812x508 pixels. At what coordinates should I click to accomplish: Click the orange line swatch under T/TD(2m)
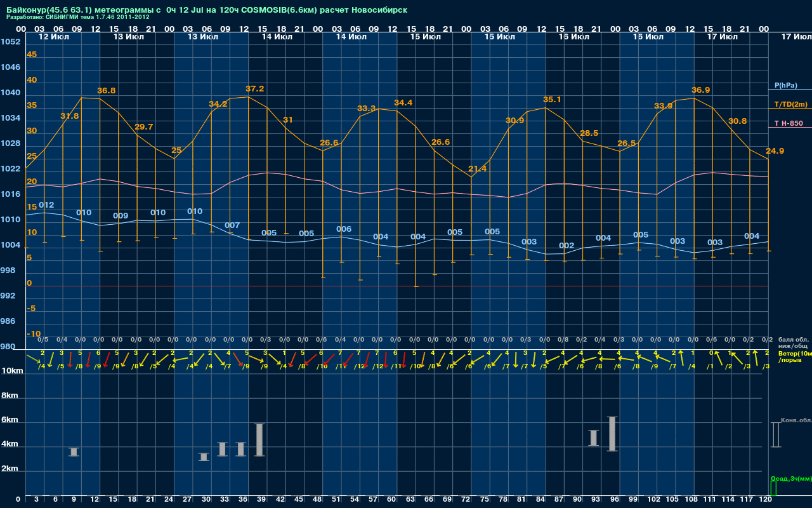pyautogui.click(x=790, y=109)
